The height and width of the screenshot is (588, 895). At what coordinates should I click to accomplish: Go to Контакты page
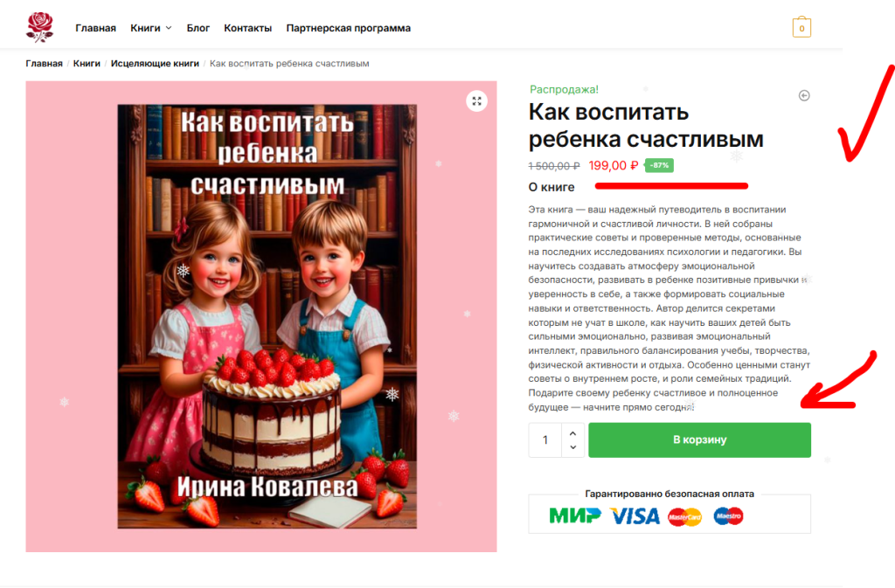[247, 28]
